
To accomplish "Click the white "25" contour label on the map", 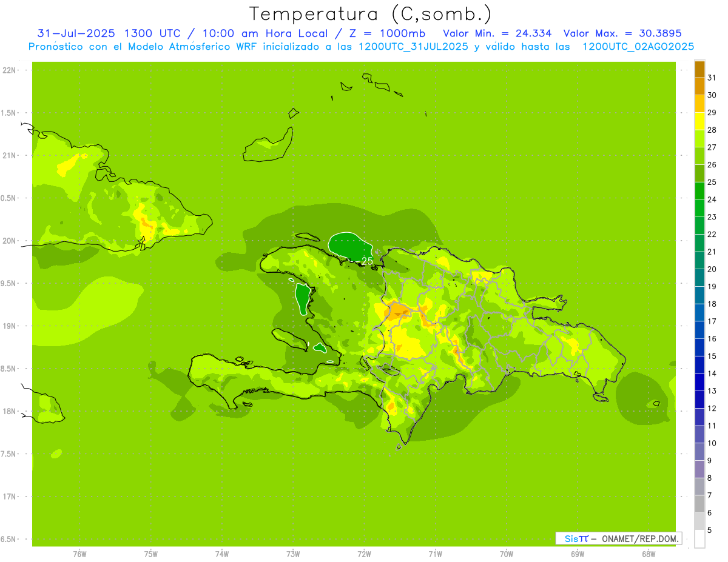I will (367, 261).
